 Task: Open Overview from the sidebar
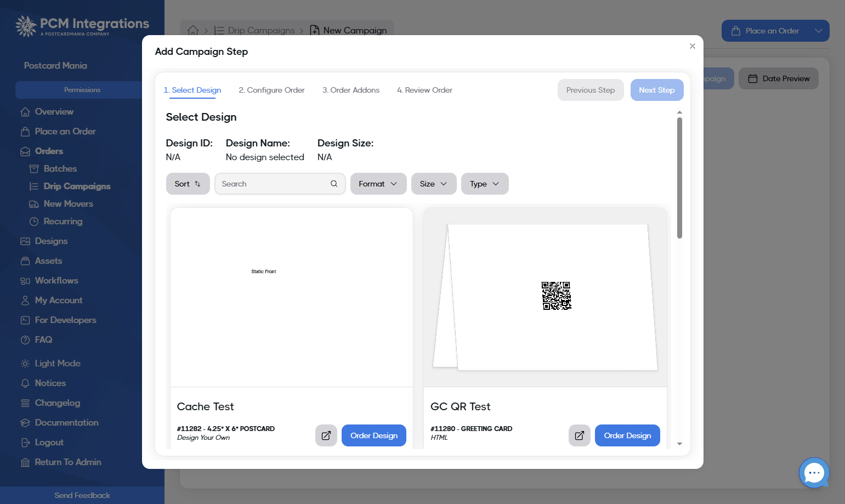point(54,111)
